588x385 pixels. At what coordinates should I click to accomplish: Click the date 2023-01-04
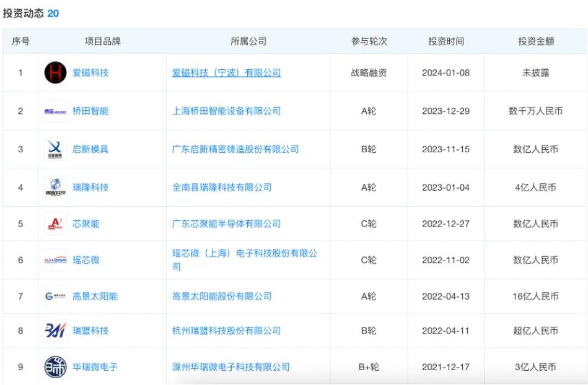[446, 188]
